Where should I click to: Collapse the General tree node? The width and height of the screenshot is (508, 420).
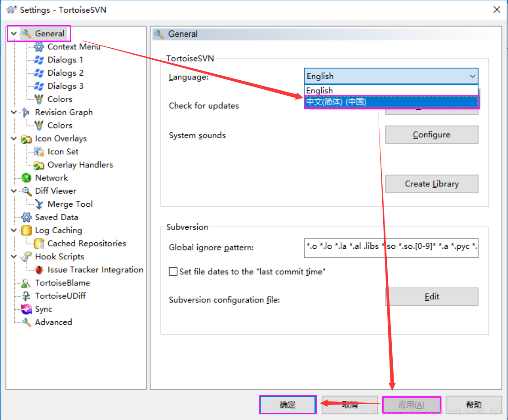pos(14,33)
